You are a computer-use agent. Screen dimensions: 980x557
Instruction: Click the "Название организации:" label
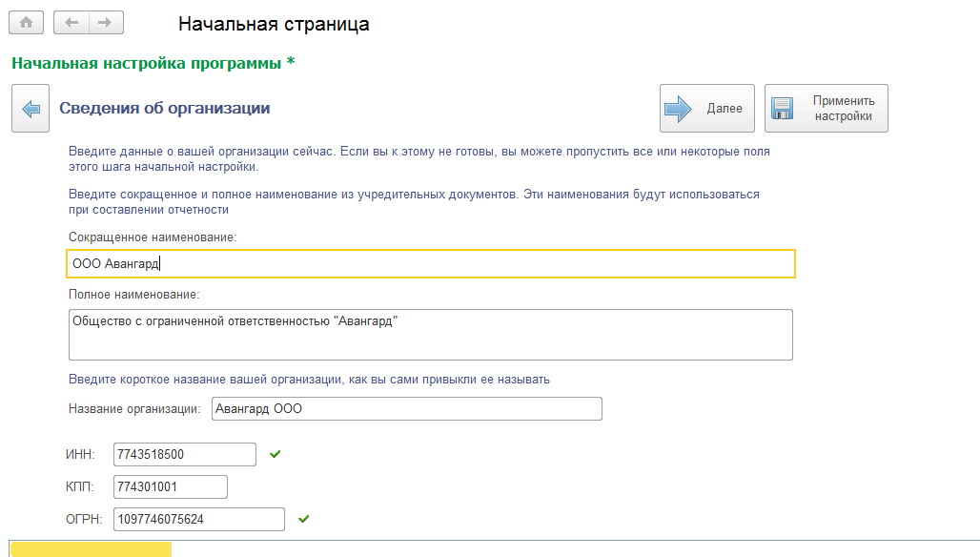134,409
